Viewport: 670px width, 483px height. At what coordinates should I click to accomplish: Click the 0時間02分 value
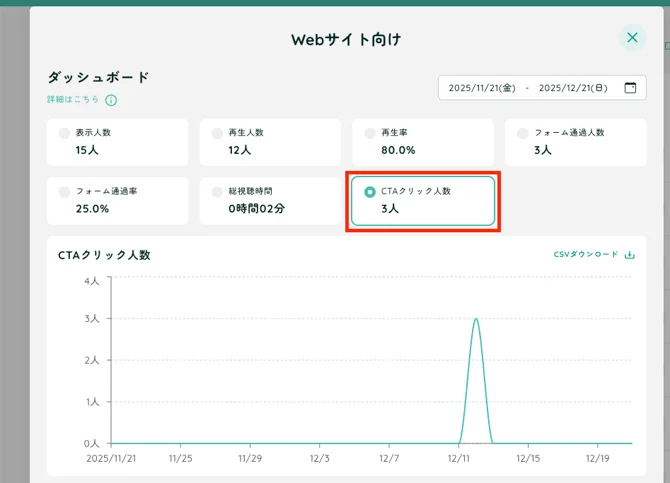pyautogui.click(x=256, y=209)
